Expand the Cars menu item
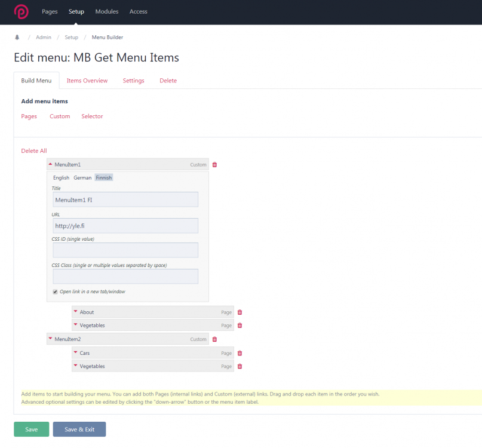482x448 pixels. pyautogui.click(x=76, y=353)
